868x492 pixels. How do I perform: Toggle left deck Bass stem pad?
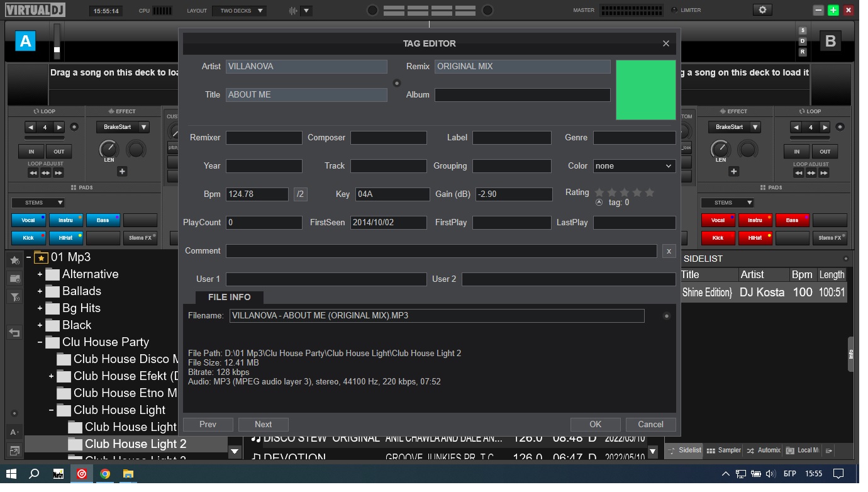click(x=103, y=220)
